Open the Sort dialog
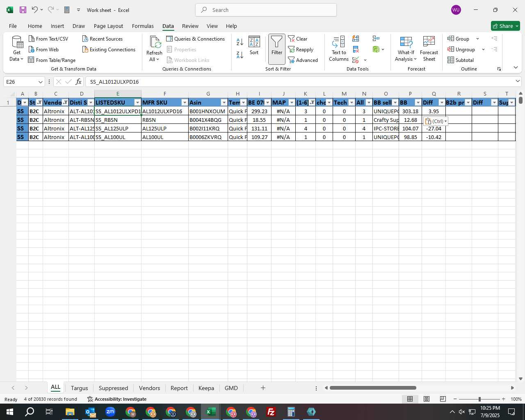 tap(254, 46)
